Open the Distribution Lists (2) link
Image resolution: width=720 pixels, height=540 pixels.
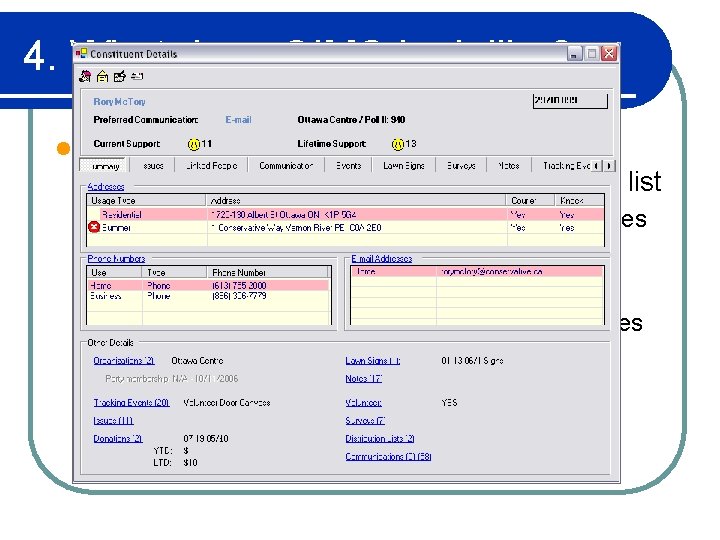tap(380, 439)
